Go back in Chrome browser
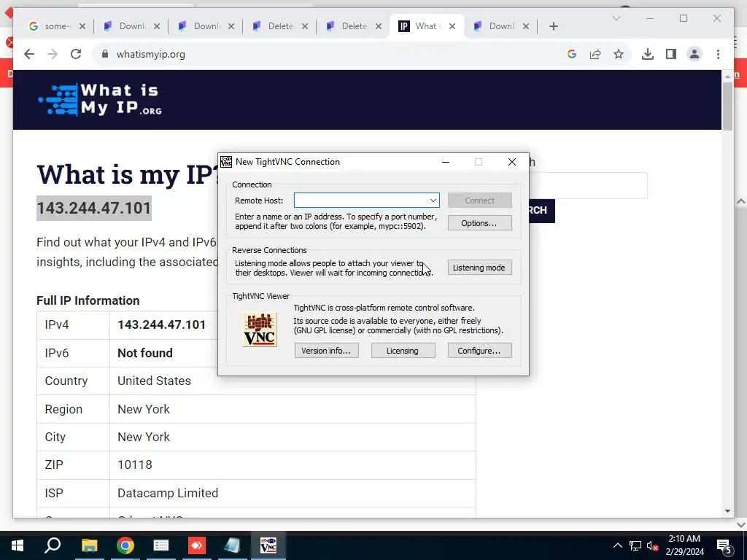Viewport: 747px width, 560px height. [29, 54]
